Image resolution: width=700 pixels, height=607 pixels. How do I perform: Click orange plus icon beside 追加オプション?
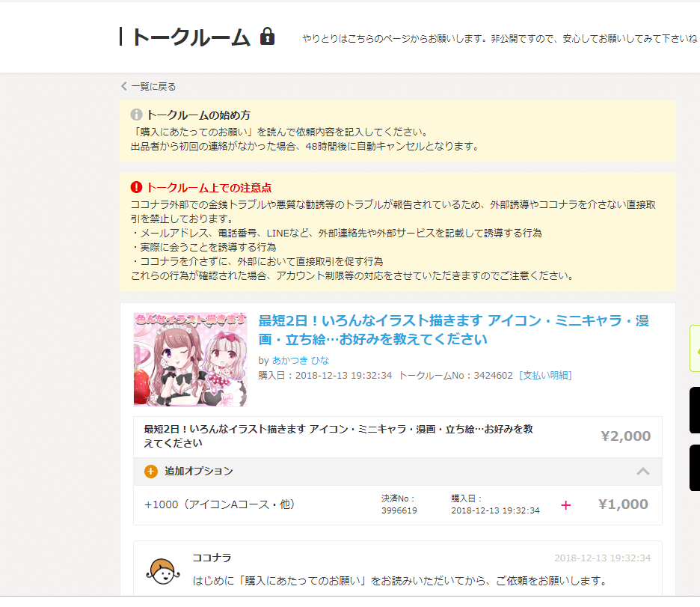click(x=151, y=472)
